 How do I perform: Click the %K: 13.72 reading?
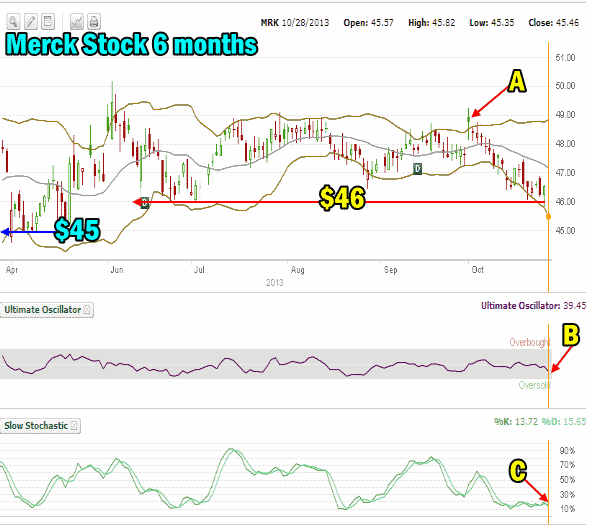(x=516, y=421)
